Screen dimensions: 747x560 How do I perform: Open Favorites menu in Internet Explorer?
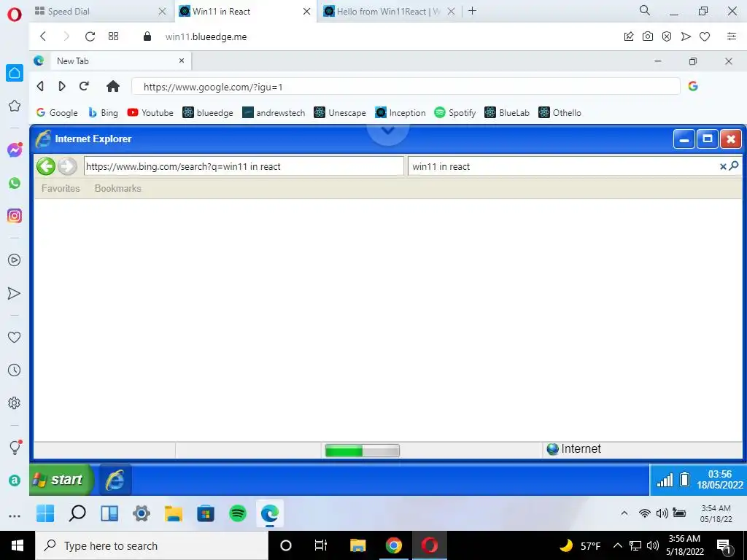coord(61,189)
